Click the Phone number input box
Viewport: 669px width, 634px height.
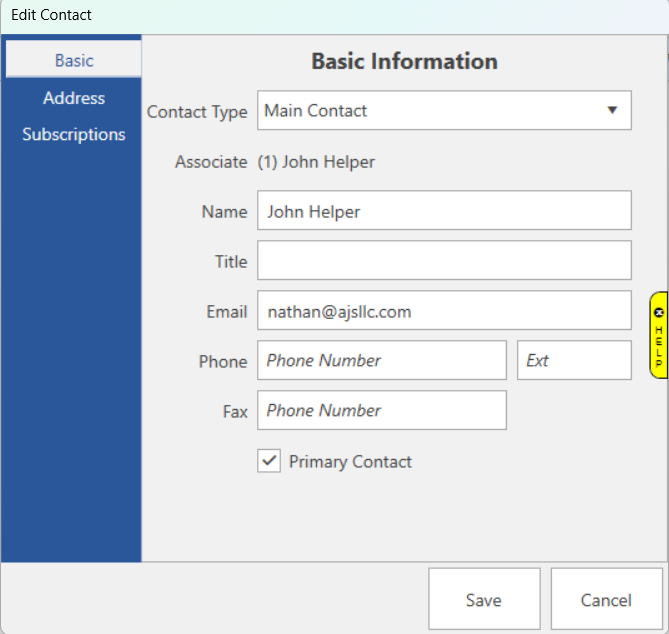[382, 360]
